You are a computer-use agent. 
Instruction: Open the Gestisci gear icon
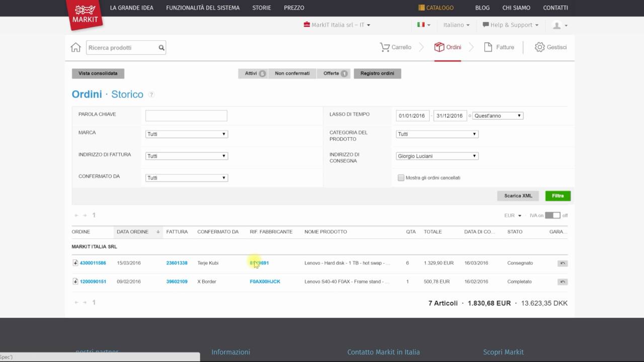click(x=539, y=47)
